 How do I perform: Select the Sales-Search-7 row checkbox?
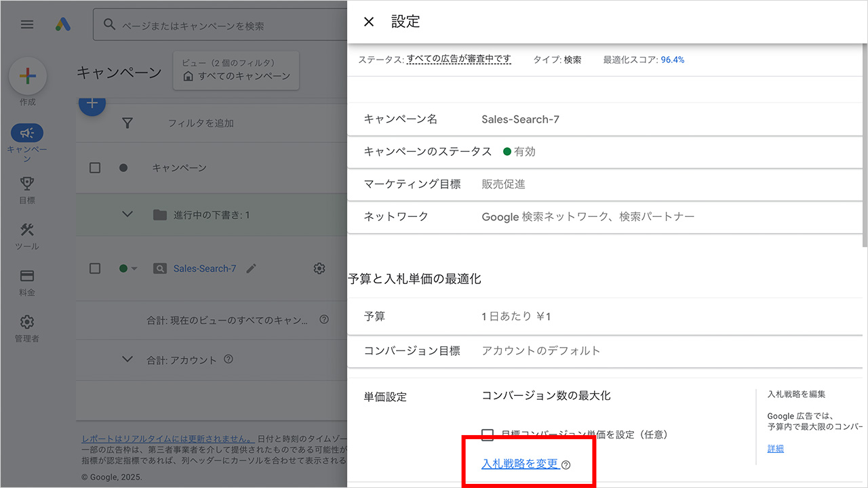[x=94, y=268]
